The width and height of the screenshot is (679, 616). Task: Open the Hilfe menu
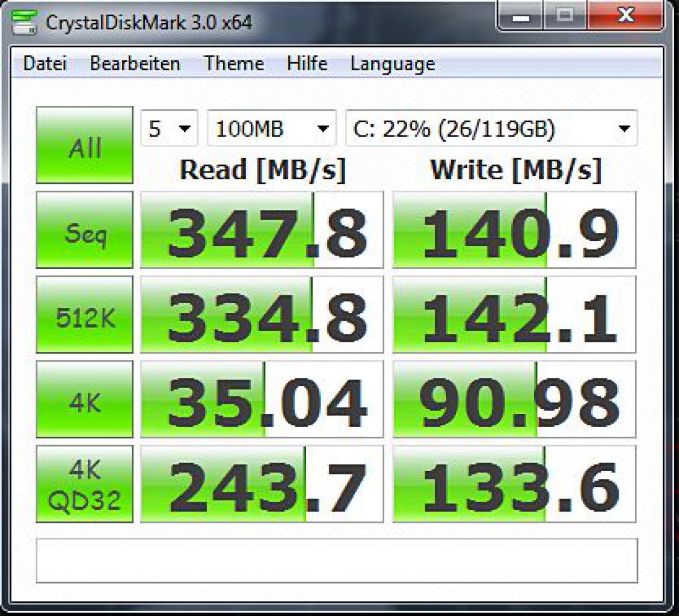(x=307, y=64)
